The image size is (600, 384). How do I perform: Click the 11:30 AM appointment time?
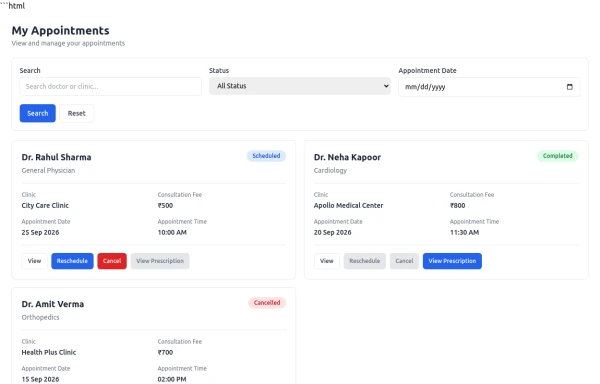(x=465, y=233)
